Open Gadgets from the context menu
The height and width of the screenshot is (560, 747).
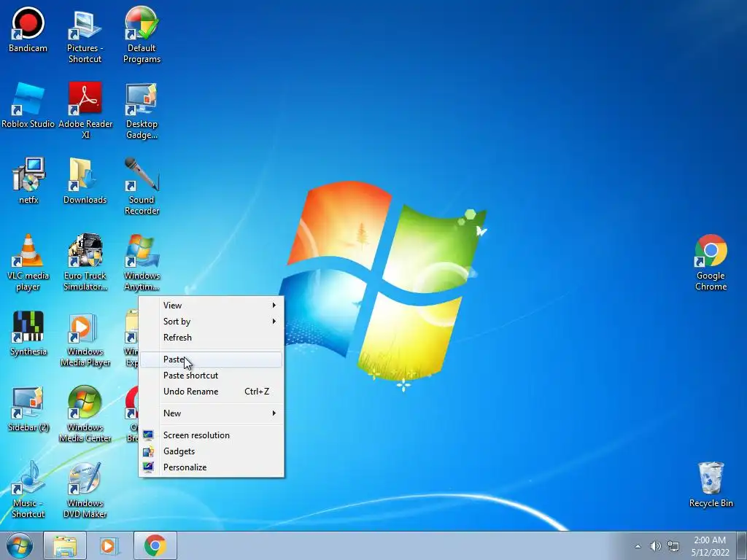[211, 451]
